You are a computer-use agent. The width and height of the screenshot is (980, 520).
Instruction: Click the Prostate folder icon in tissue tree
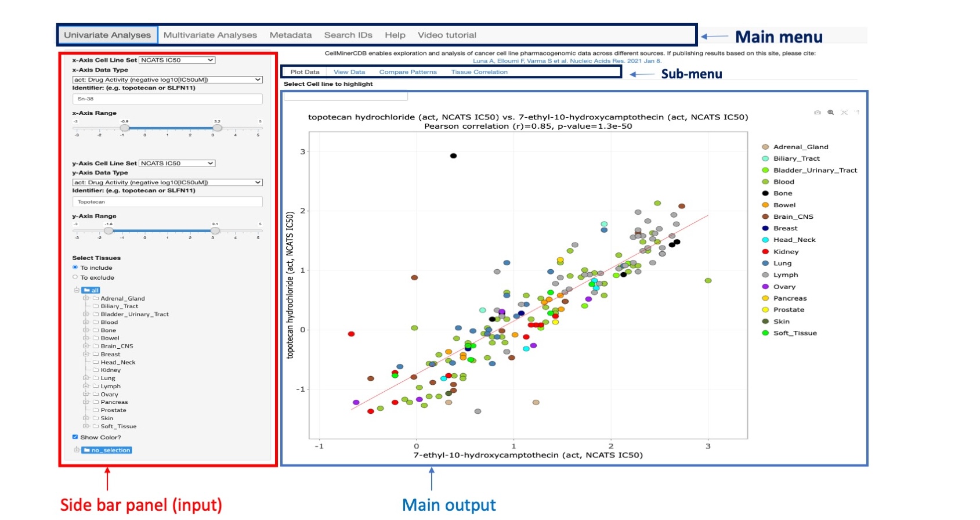coord(96,410)
